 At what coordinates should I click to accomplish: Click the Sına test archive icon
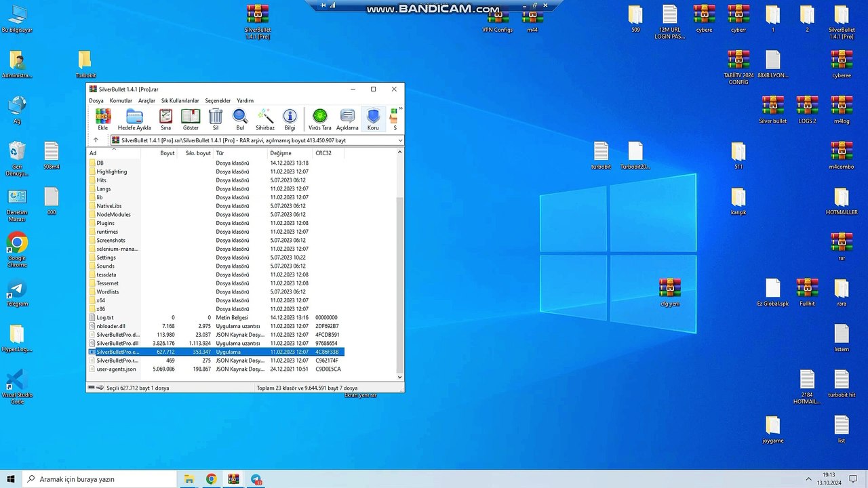[x=165, y=117]
